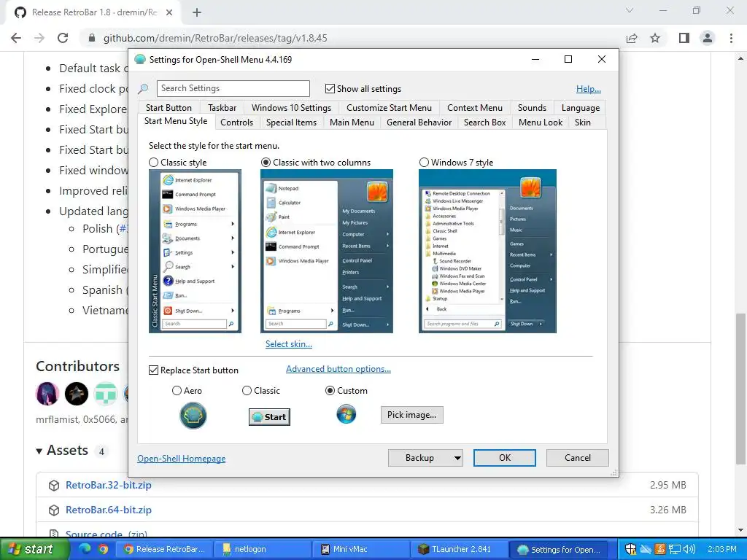
Task: Open the Windows 10 Settings tab
Action: click(x=291, y=108)
